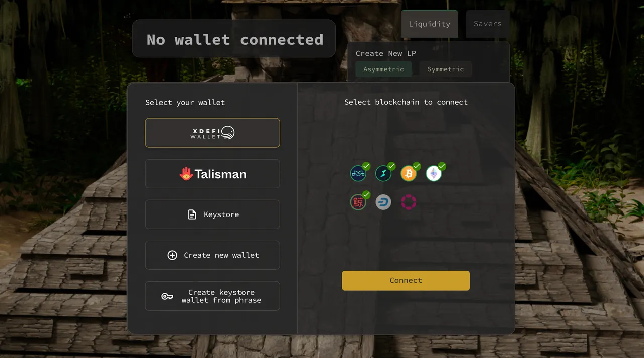Select the Ethereum diamond chain logo
Viewport: 644px width, 358px height.
[433, 174]
